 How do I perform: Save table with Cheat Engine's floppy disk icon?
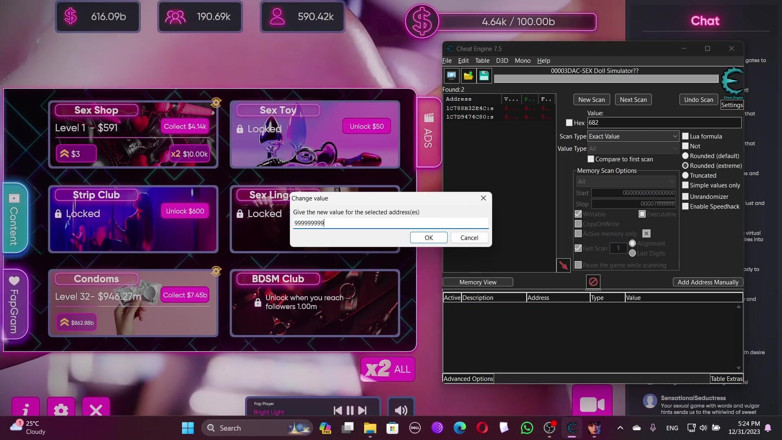point(484,76)
